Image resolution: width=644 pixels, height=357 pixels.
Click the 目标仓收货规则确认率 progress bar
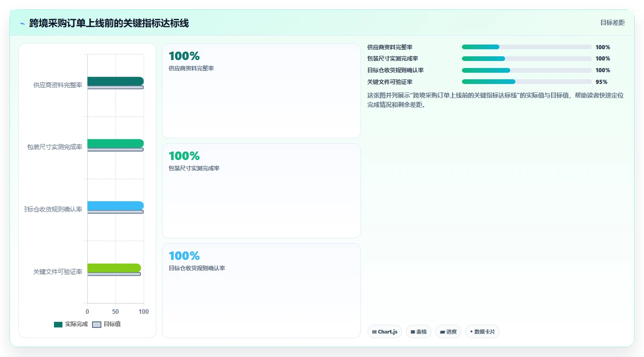point(527,70)
